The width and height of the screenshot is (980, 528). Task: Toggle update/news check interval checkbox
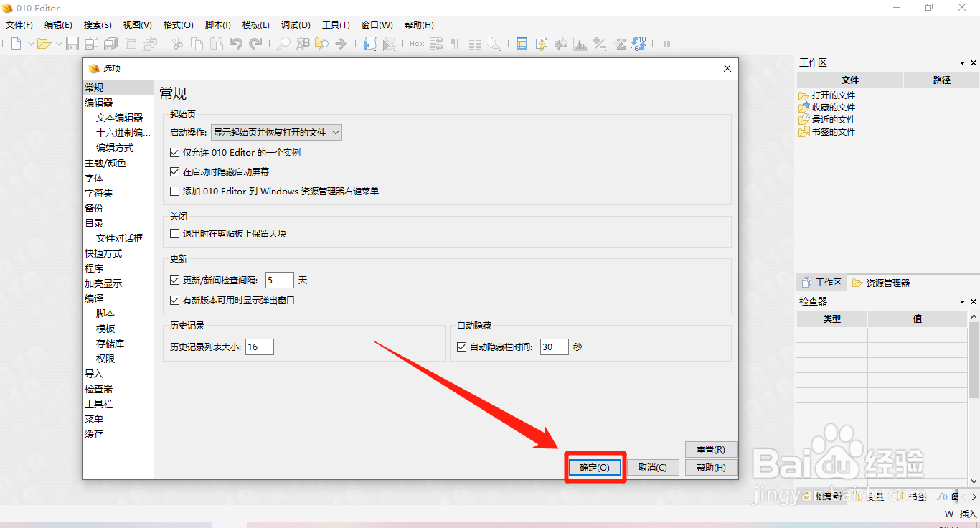[x=174, y=280]
